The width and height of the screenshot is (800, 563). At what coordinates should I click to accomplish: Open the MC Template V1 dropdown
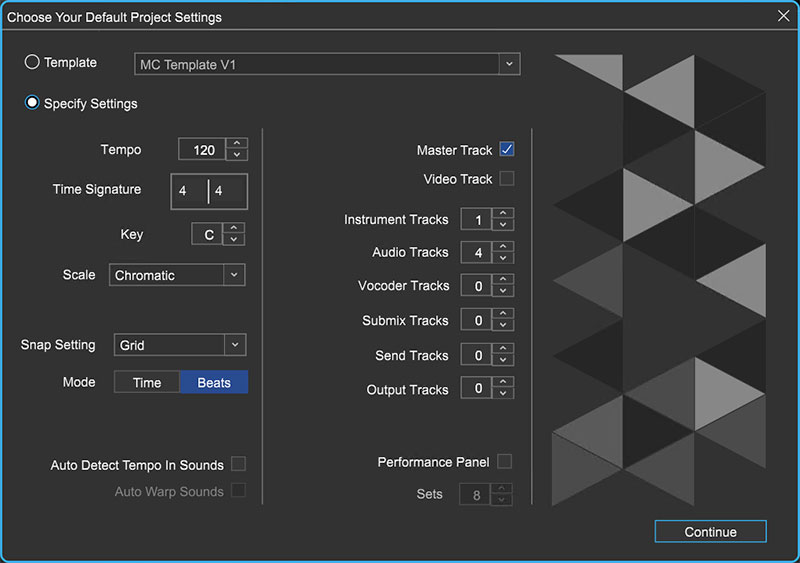tap(509, 64)
